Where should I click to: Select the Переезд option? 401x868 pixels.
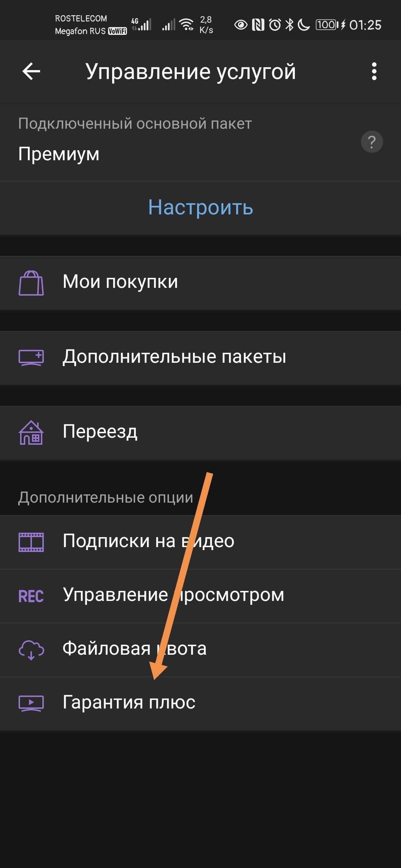coord(200,433)
